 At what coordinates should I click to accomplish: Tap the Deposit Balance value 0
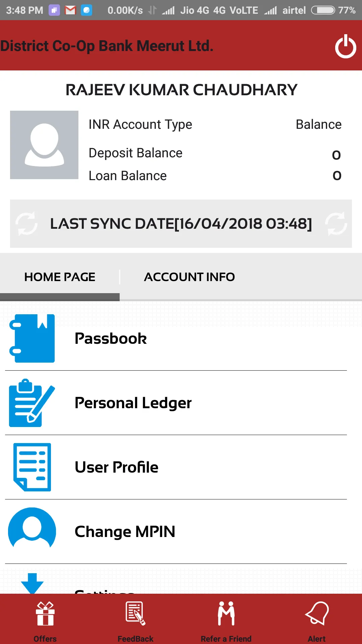pyautogui.click(x=337, y=155)
